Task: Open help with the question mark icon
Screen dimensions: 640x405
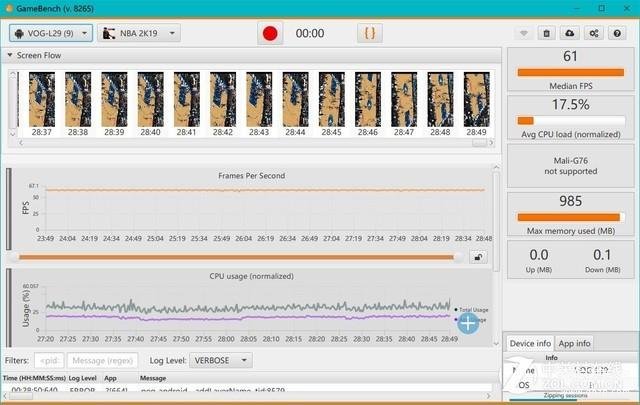Action: click(x=617, y=33)
